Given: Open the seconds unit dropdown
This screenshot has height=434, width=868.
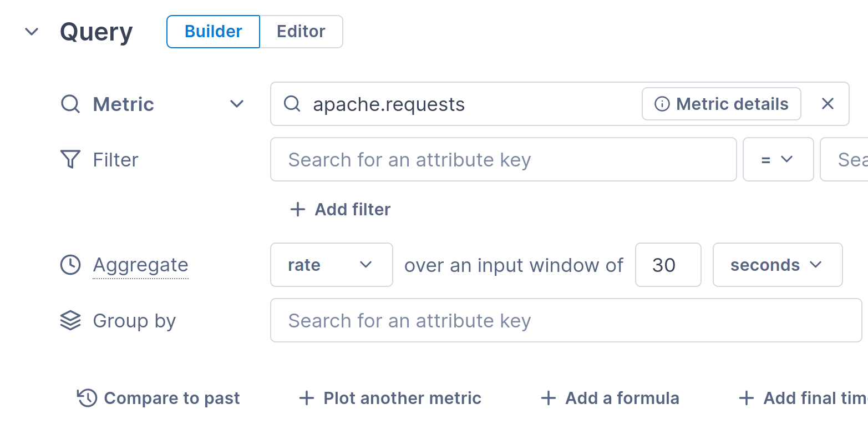Looking at the screenshot, I should click(777, 265).
